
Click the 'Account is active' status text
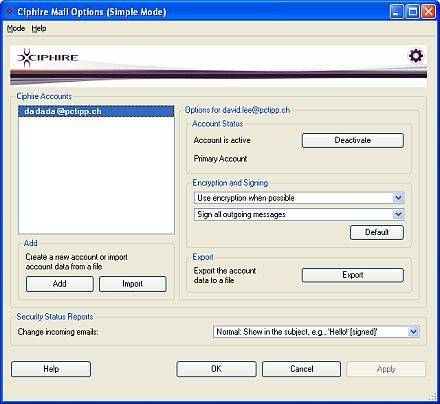222,140
